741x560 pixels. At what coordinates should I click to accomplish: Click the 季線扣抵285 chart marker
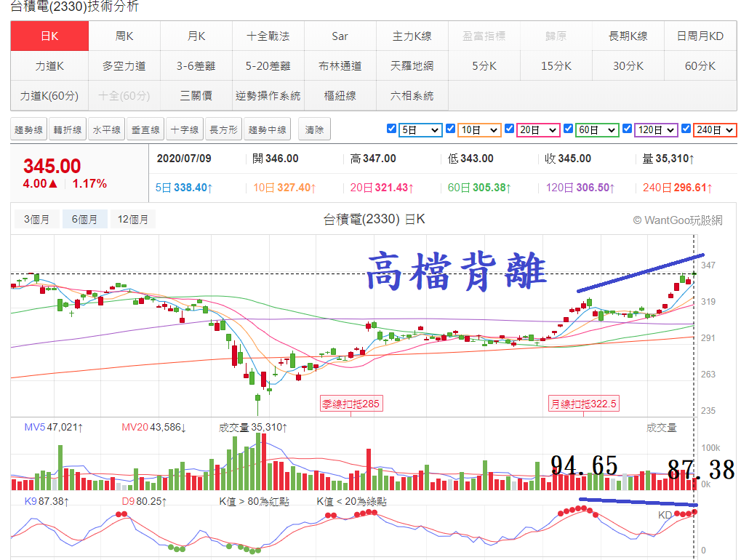pos(351,404)
